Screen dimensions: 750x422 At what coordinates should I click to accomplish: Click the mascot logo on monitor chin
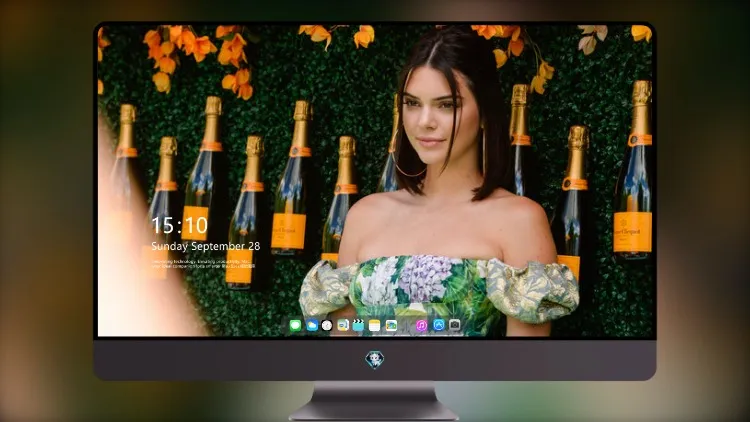[375, 359]
